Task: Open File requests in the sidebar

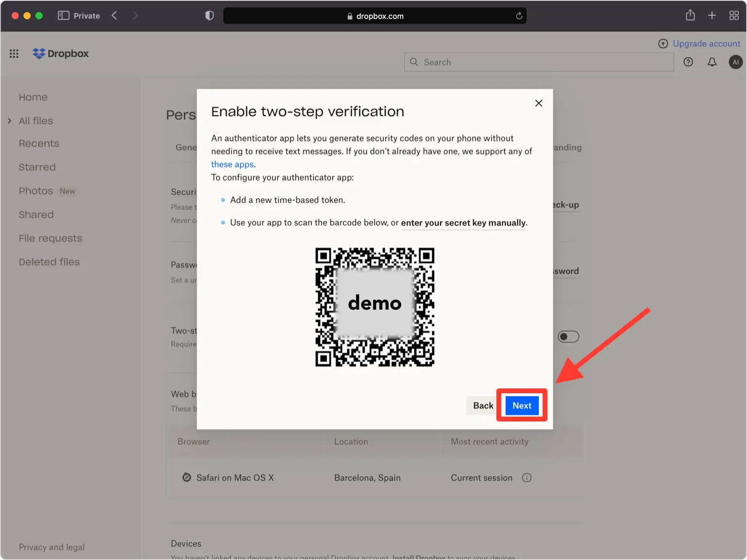Action: [51, 238]
